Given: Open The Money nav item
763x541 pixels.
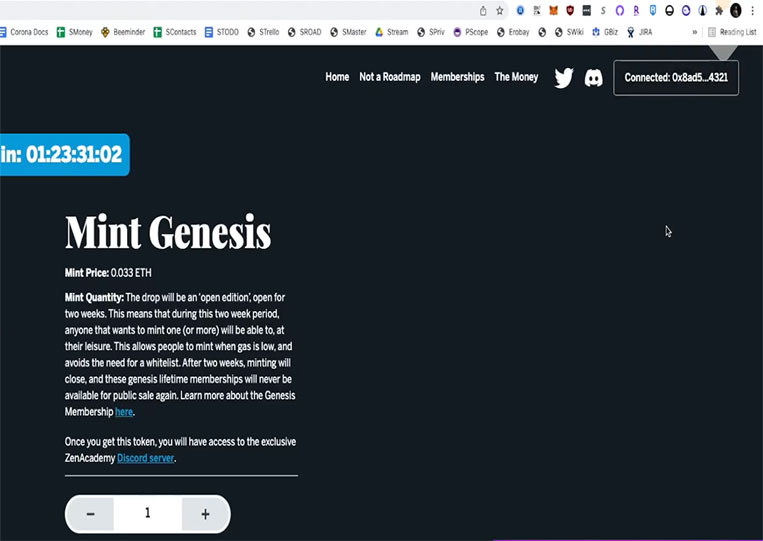Looking at the screenshot, I should pos(516,77).
